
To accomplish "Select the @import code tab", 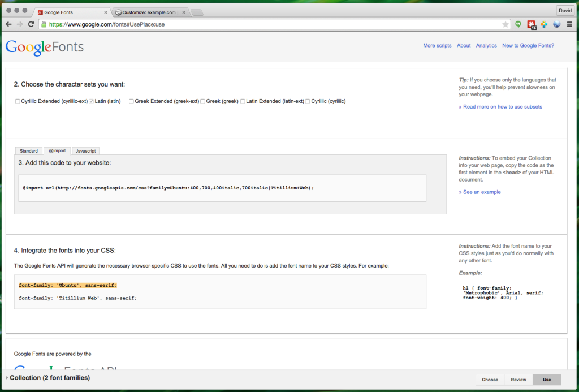I will pos(57,150).
